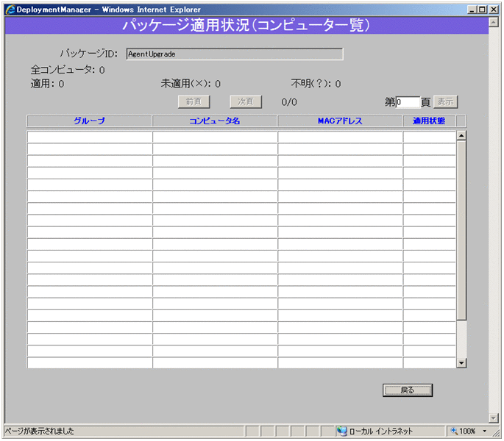Screen dimensions: 504x441
Task: Click the local intranet zone icon
Action: click(x=342, y=431)
